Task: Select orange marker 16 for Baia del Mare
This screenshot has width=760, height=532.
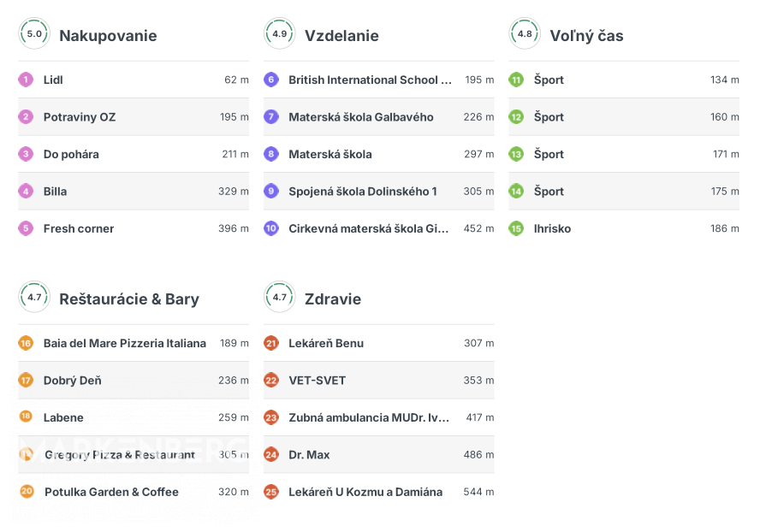Action: coord(26,343)
